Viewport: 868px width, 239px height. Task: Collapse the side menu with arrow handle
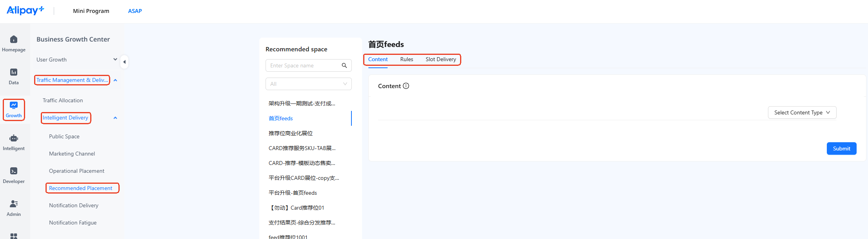(124, 62)
